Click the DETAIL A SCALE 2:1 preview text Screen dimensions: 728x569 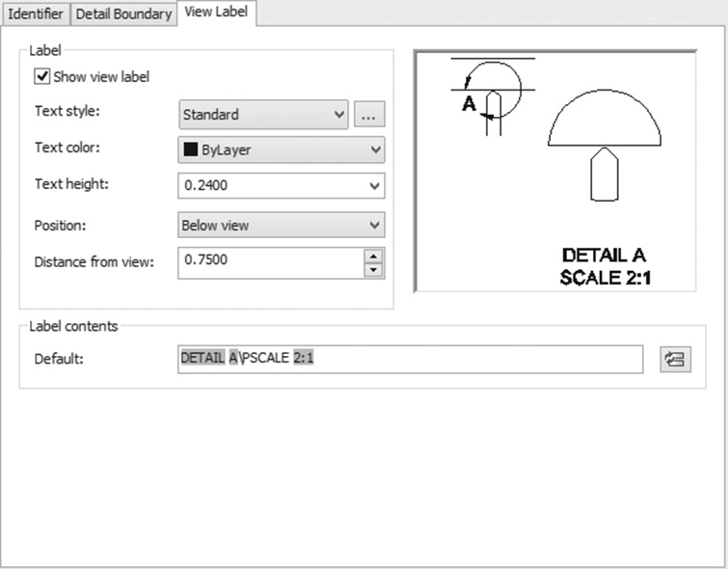(x=605, y=266)
